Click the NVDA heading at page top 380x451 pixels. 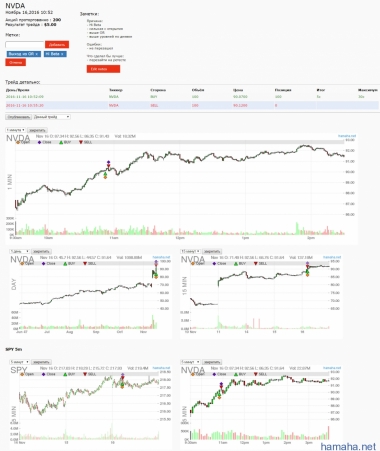[x=15, y=6]
